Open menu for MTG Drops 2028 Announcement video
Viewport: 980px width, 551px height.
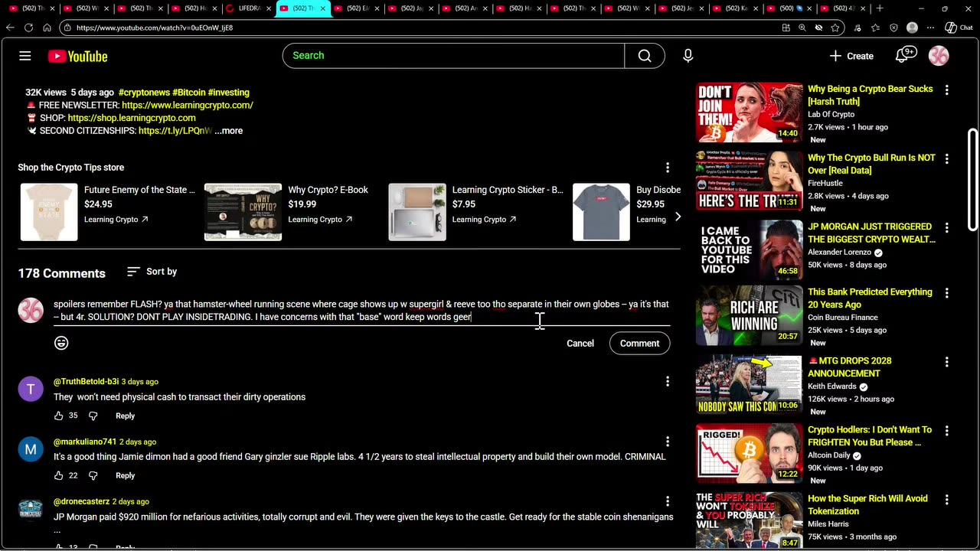point(947,362)
